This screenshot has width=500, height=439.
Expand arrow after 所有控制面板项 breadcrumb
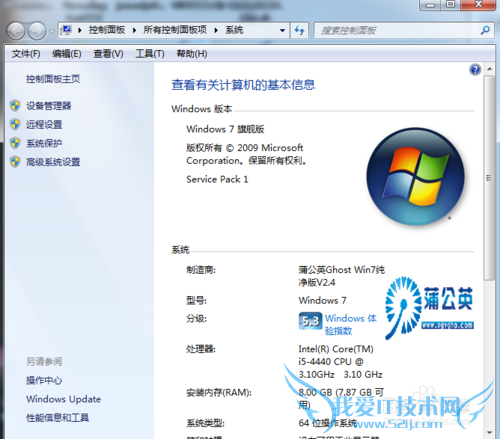216,30
